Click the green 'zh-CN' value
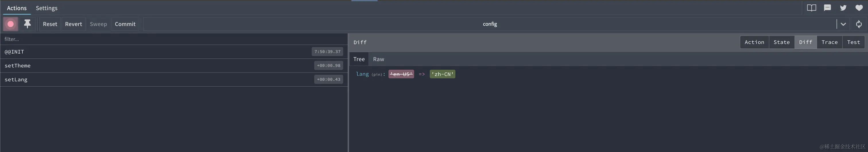The image size is (868, 152). click(x=442, y=74)
